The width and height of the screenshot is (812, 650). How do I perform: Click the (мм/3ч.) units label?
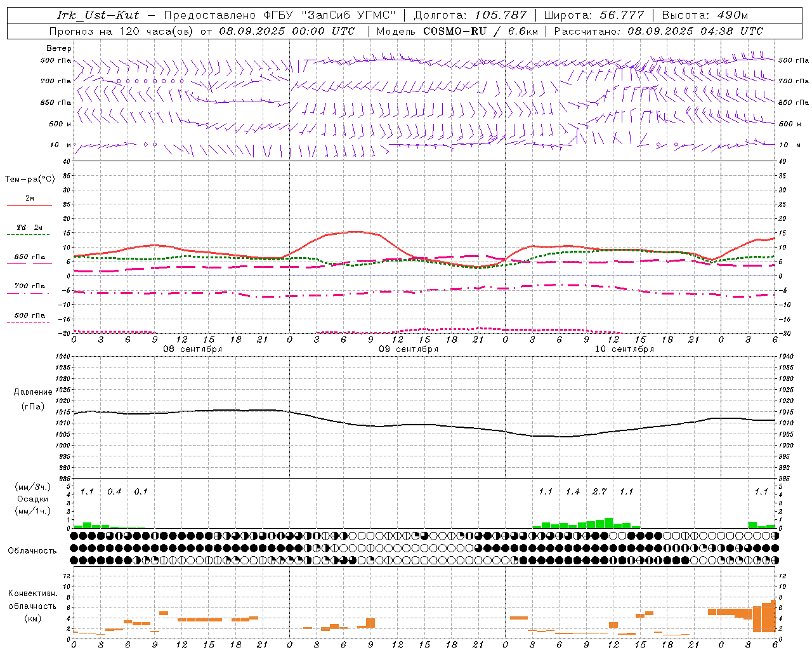[x=33, y=487]
